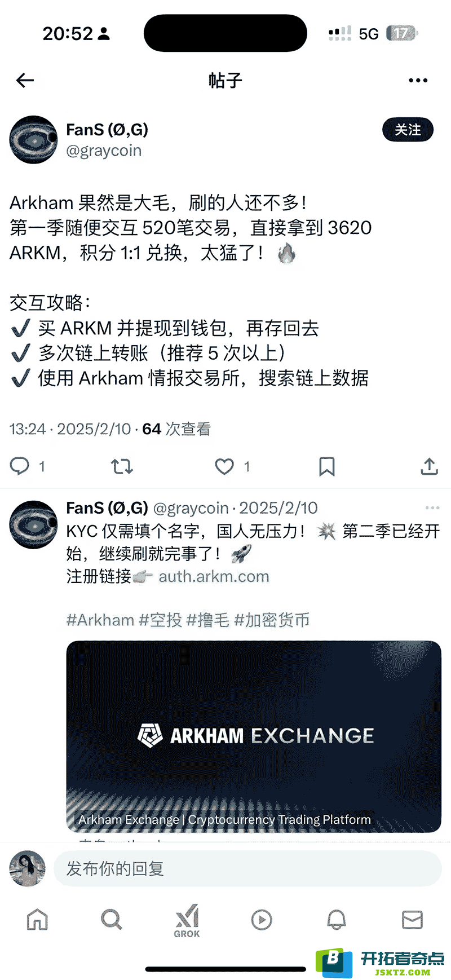451x980 pixels.
Task: Tap the retweet icon under post
Action: point(122,466)
